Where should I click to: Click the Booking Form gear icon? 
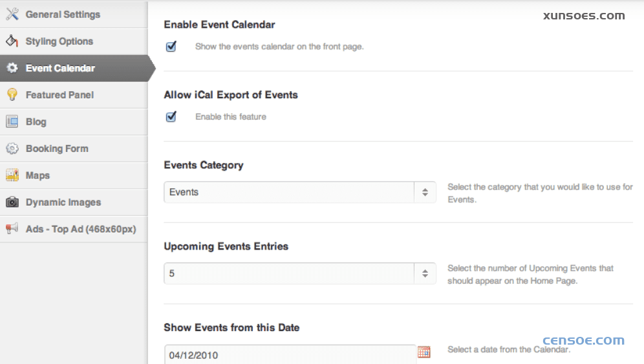tap(12, 149)
